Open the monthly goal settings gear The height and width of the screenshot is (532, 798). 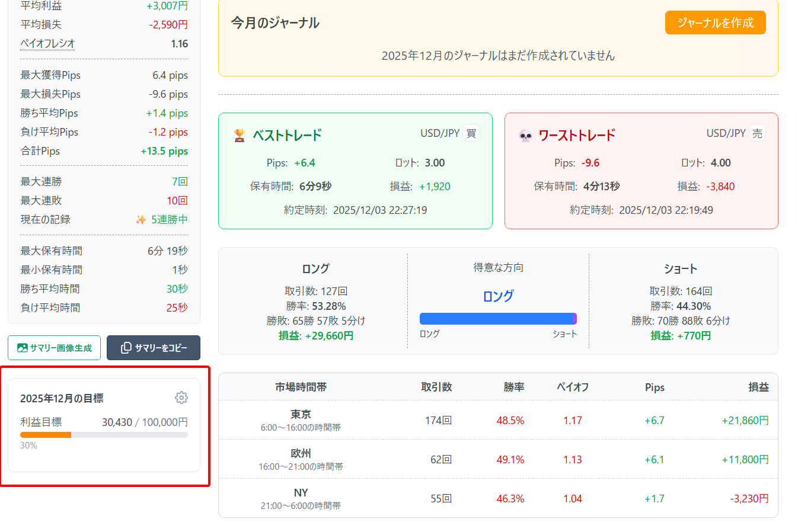pyautogui.click(x=181, y=398)
